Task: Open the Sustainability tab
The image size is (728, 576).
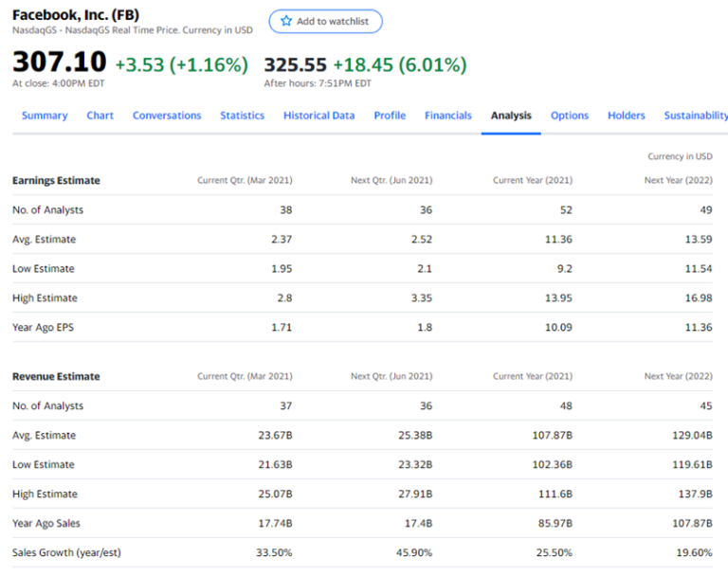Action: point(696,116)
